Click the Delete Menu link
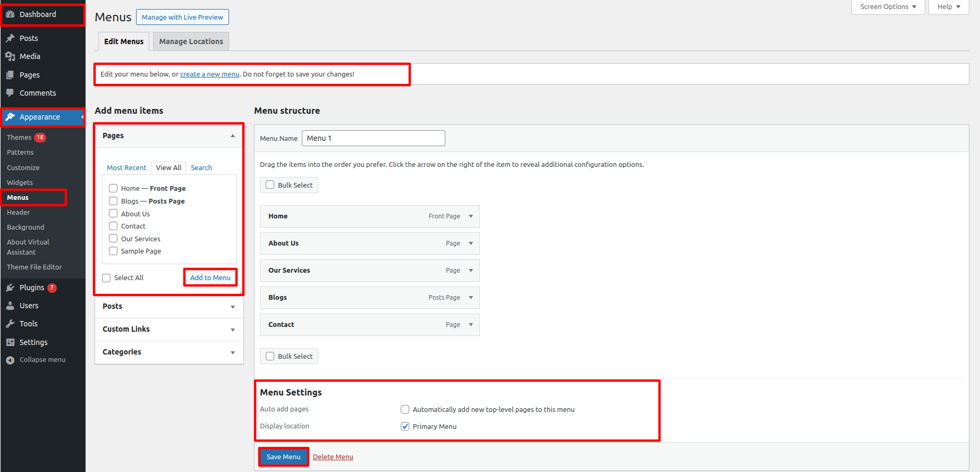The image size is (980, 472). tap(333, 457)
